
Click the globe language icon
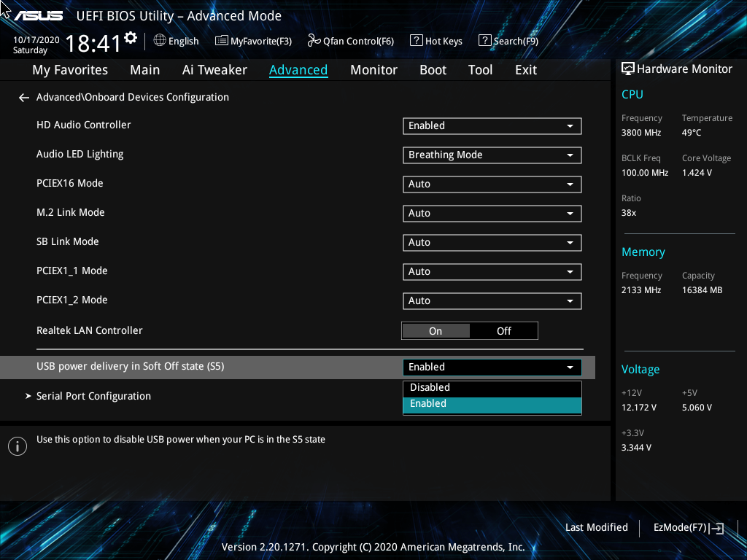pyautogui.click(x=160, y=41)
